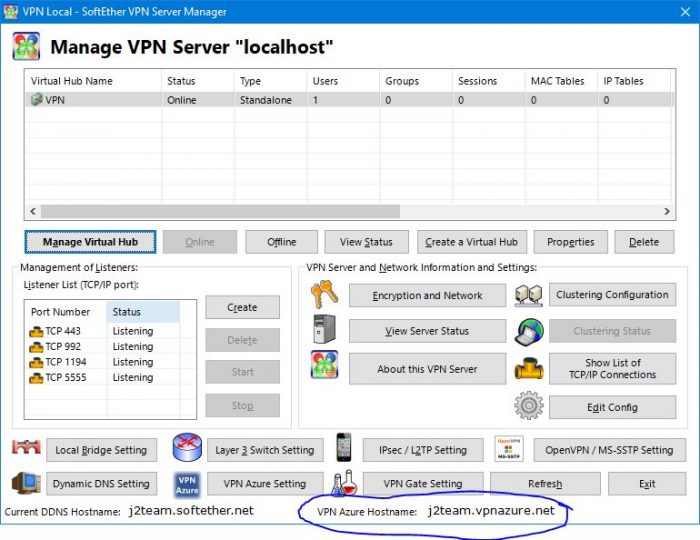The width and height of the screenshot is (700, 540).
Task: Open Encryption and Network settings
Action: 427,295
